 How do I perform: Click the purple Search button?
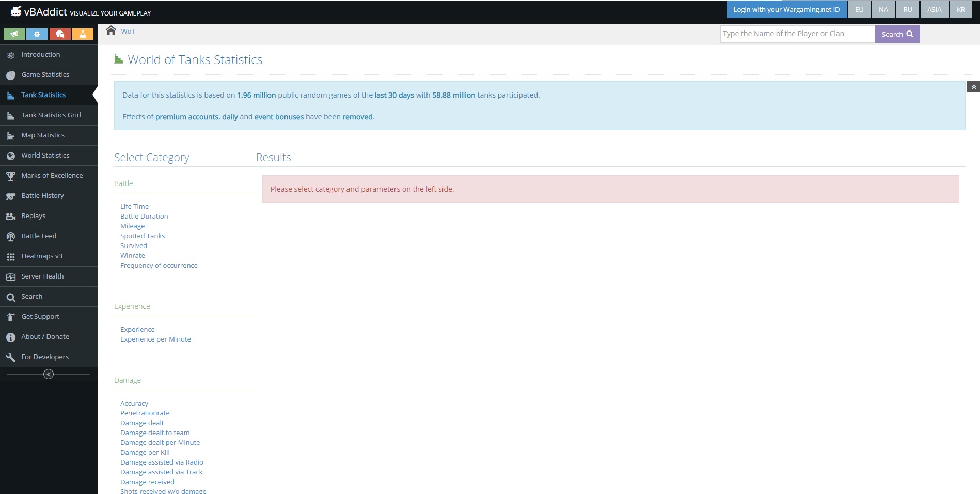point(897,34)
